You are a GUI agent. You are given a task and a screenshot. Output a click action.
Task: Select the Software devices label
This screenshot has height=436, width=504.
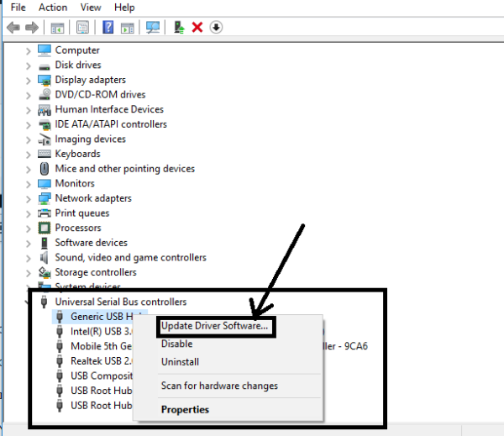click(x=92, y=243)
